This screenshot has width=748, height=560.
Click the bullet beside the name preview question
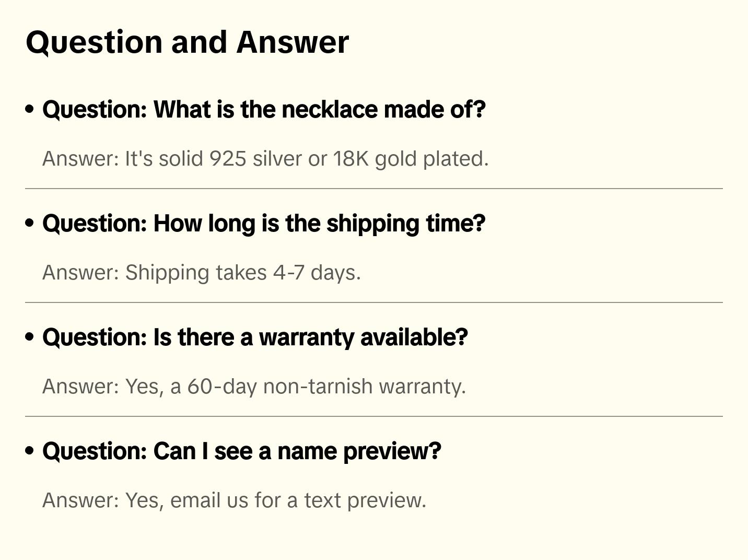(x=30, y=451)
